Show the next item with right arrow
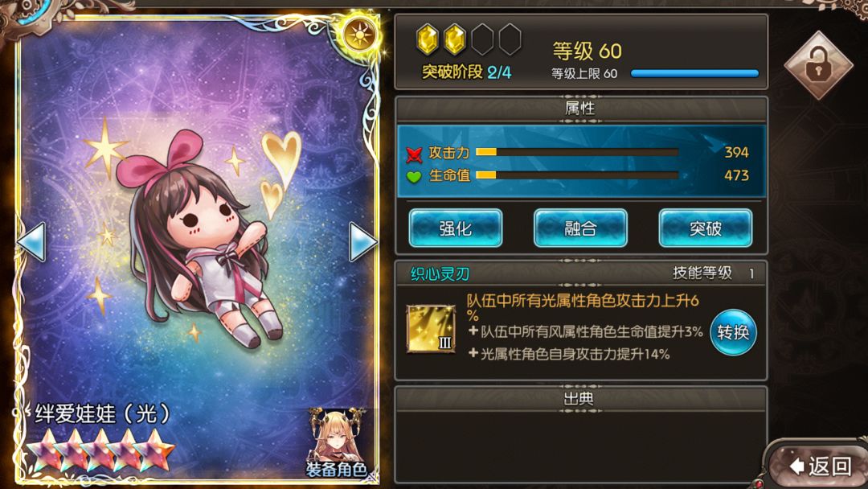 (363, 241)
